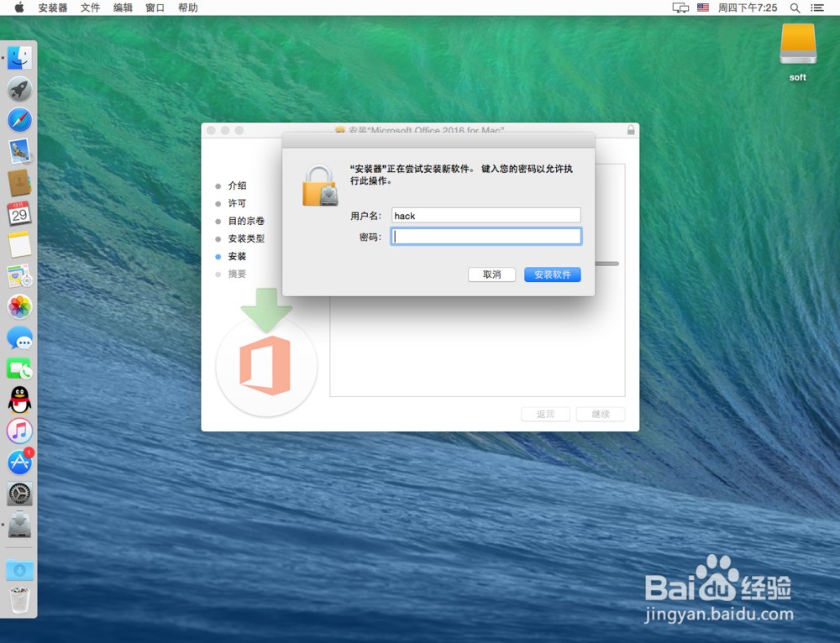Open iTunes music note icon
The image size is (840, 643).
(x=19, y=431)
